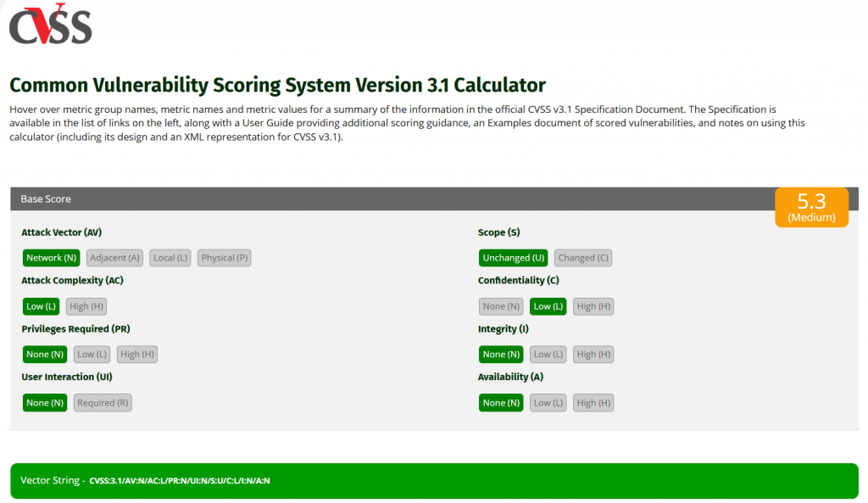Viewport: 868px width, 503px height.
Task: Click the Attack Vector (AV) metric name
Action: [x=61, y=232]
